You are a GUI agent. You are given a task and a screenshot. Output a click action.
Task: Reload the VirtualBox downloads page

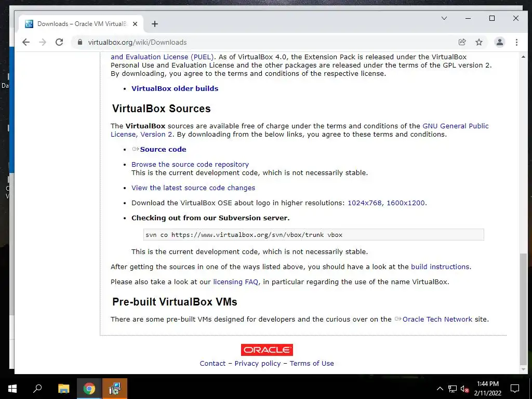pyautogui.click(x=59, y=42)
